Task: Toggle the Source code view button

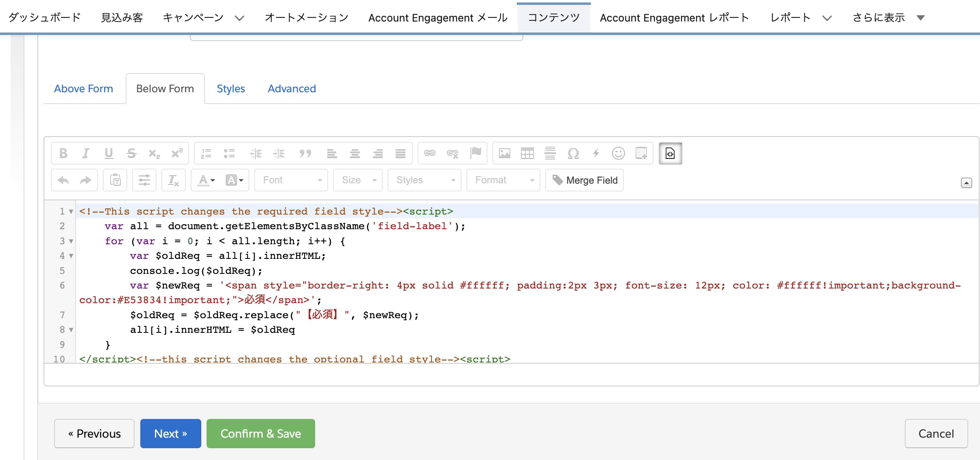Action: [x=670, y=153]
